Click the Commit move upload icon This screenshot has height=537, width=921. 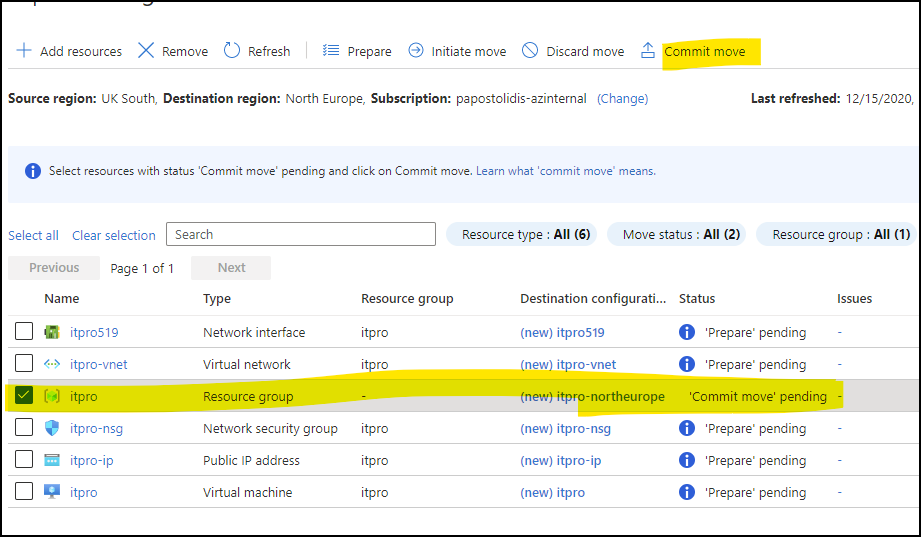(x=648, y=51)
